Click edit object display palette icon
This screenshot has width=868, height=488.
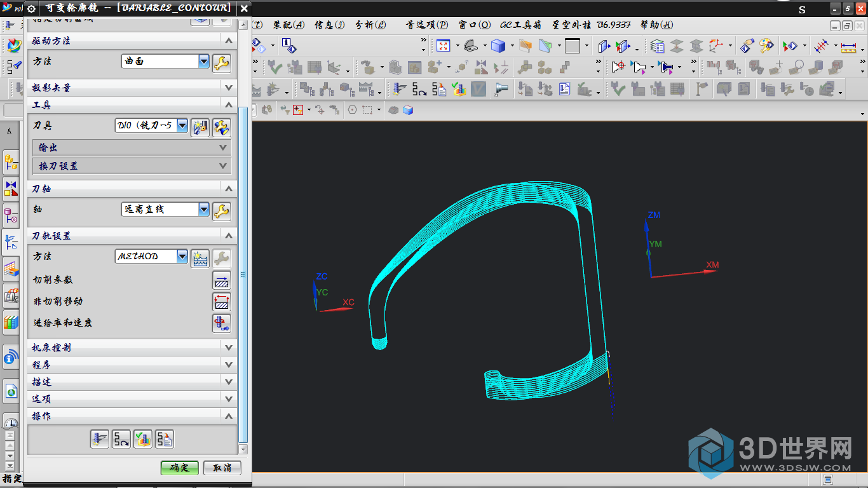point(768,46)
